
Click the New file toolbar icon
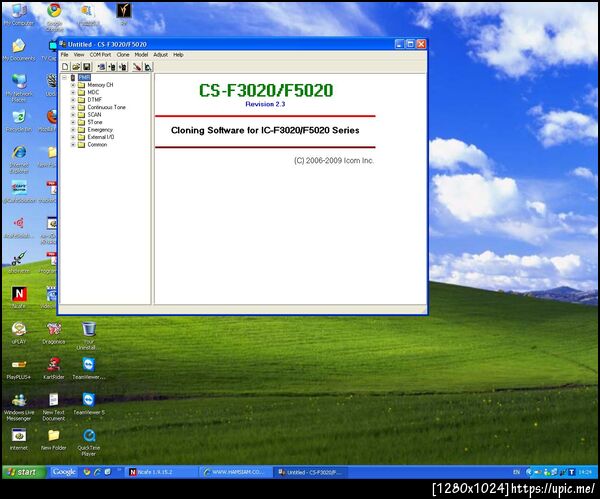tap(65, 67)
